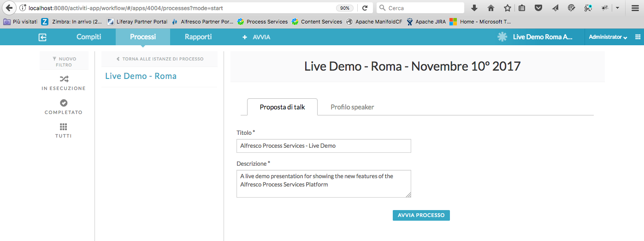Click the search magnifier icon
This screenshot has width=644, height=241.
382,8
